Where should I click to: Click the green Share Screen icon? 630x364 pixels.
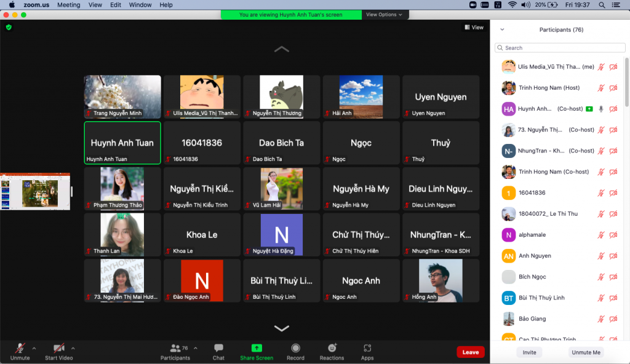pos(257,349)
